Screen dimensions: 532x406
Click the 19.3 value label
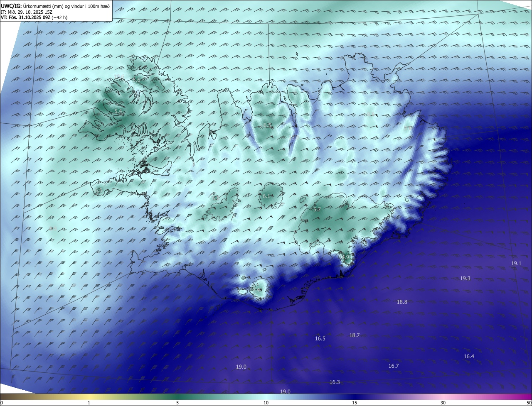(465, 278)
